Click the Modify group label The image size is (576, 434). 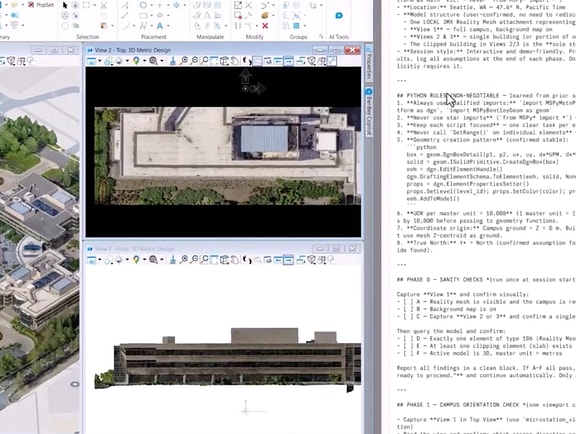click(255, 37)
